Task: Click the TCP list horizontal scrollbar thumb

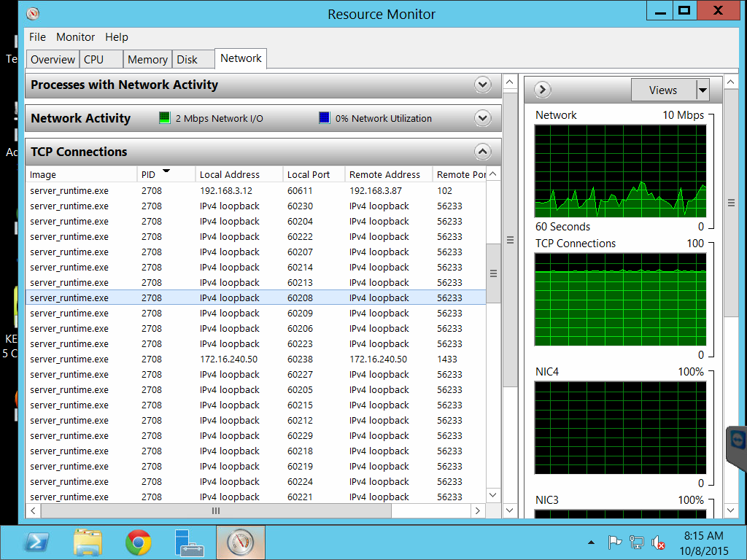Action: point(216,510)
